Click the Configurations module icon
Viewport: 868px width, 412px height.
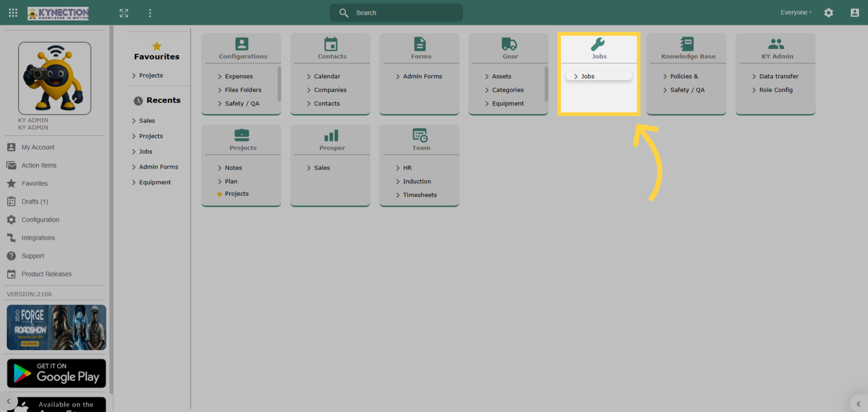(242, 44)
